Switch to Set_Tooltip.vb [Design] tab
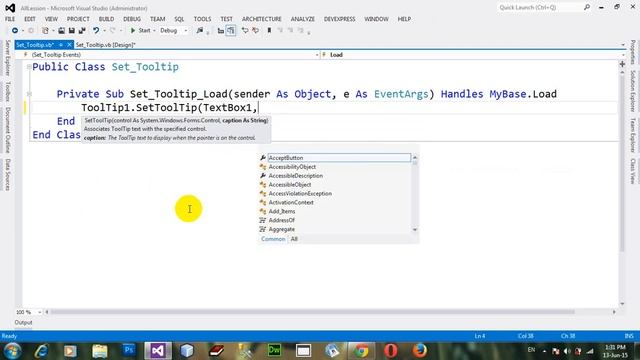Viewport: 640px width, 360px height. (x=106, y=45)
